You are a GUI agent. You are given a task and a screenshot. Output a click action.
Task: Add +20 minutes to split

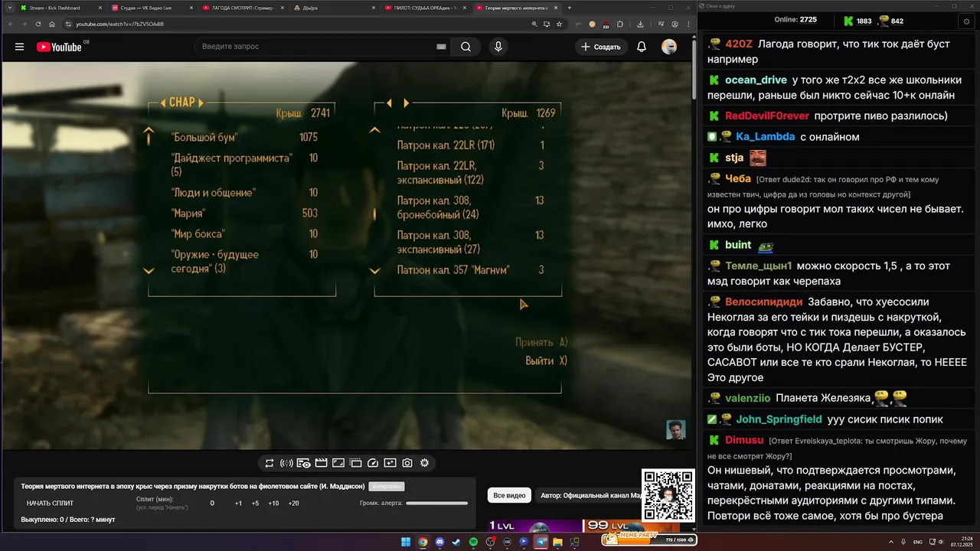[x=293, y=504]
